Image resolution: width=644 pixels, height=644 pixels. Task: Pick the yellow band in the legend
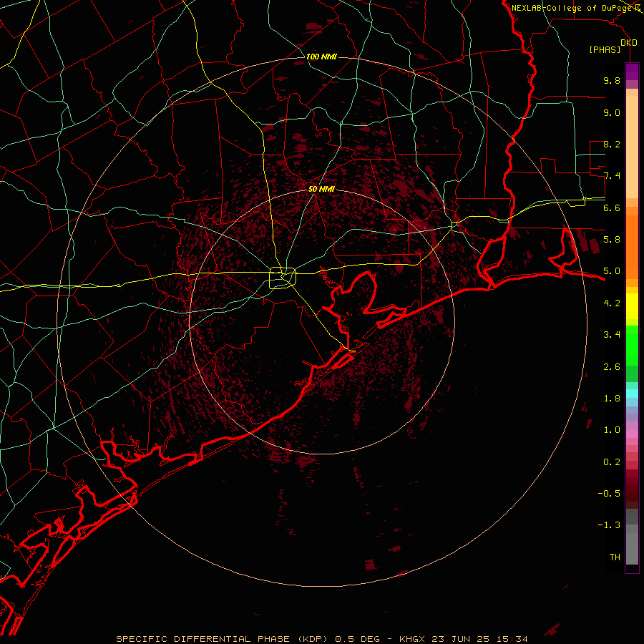[632, 306]
